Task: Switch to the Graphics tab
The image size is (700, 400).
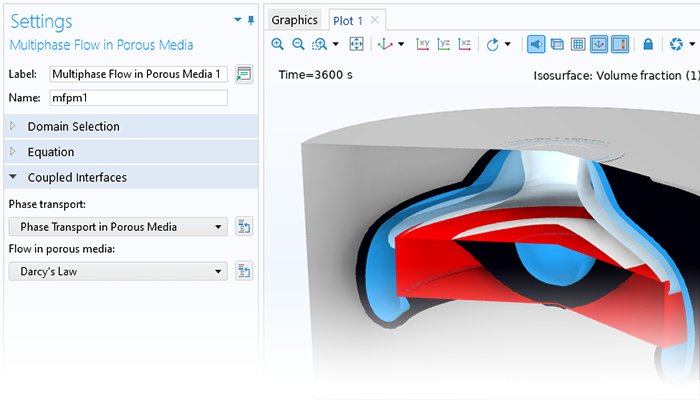Action: point(294,20)
